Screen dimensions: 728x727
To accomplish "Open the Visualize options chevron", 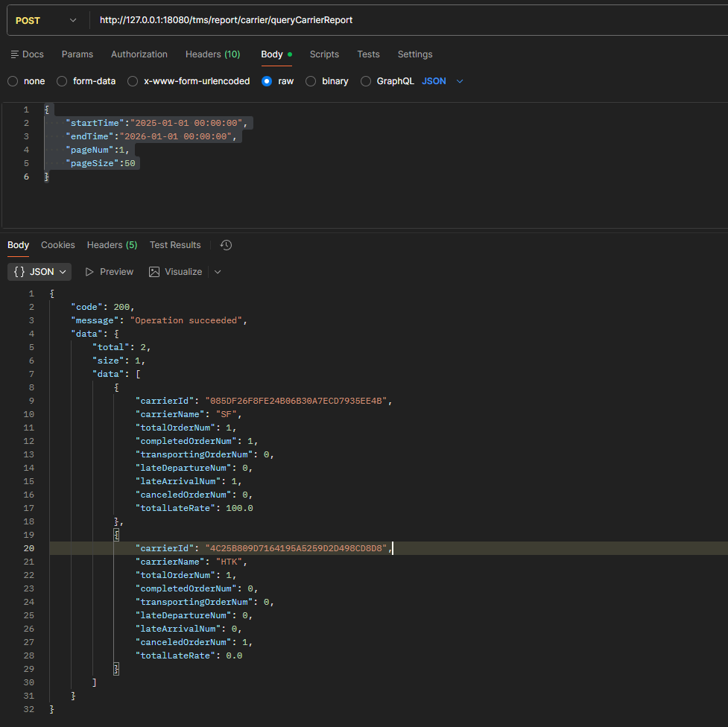I will click(218, 272).
